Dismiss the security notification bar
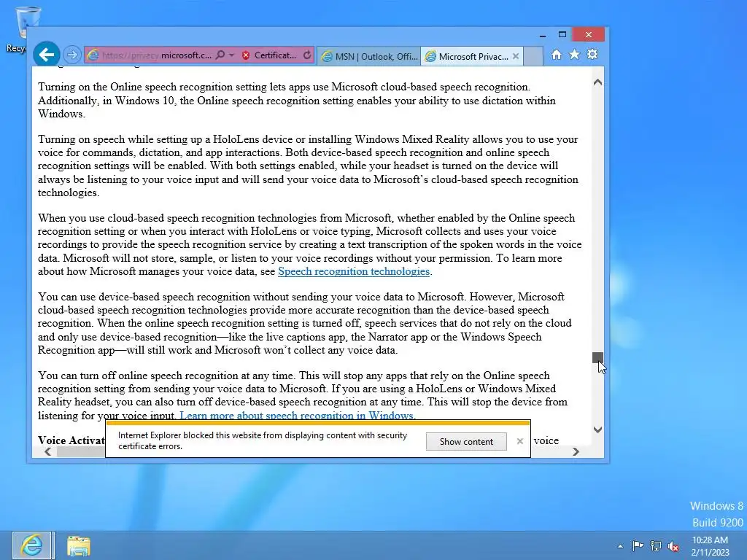The width and height of the screenshot is (747, 560). (x=519, y=441)
